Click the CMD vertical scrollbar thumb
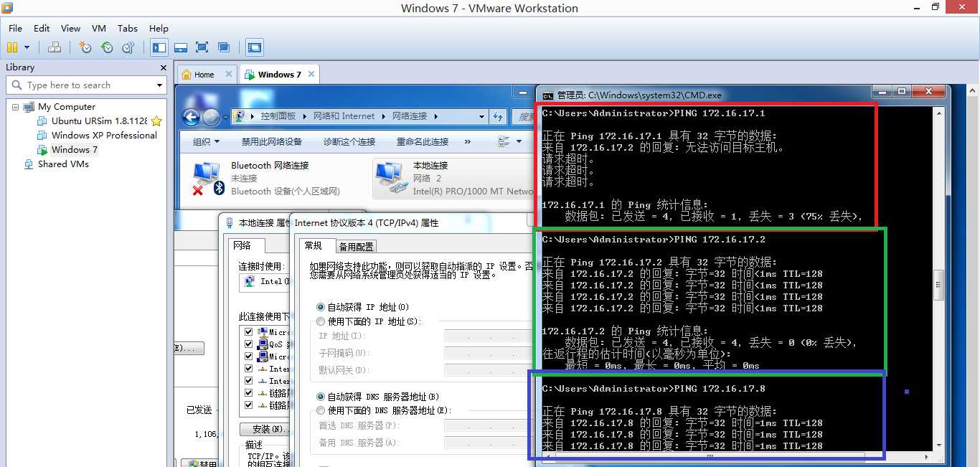980x467 pixels. click(x=938, y=285)
